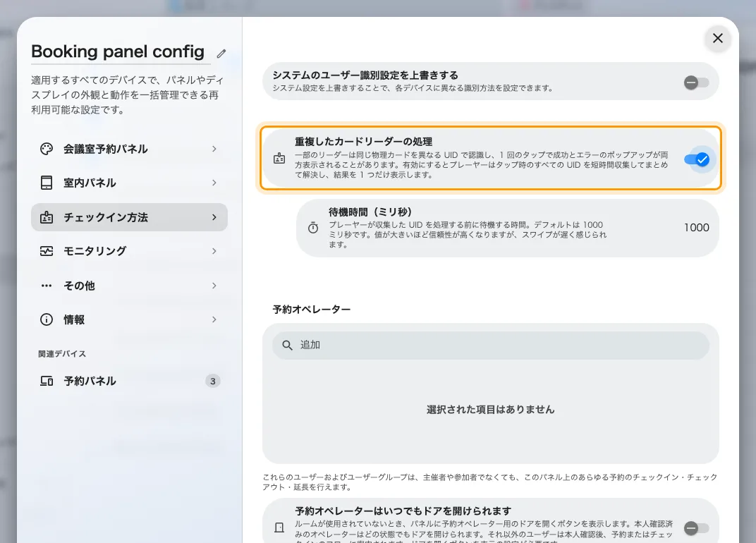Click the info circle icon for 情報
The width and height of the screenshot is (756, 543).
pos(47,319)
